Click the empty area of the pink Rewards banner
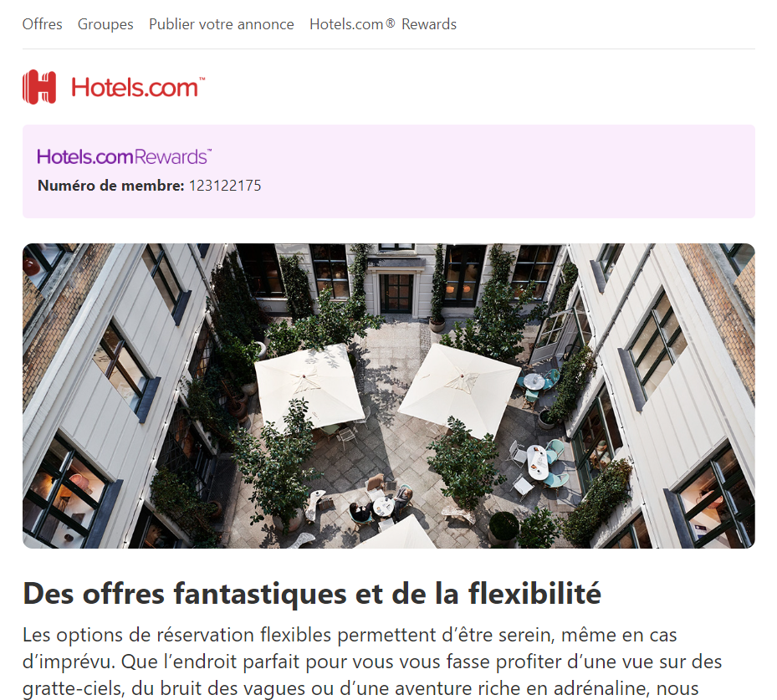Image resolution: width=777 pixels, height=700 pixels. click(x=495, y=171)
